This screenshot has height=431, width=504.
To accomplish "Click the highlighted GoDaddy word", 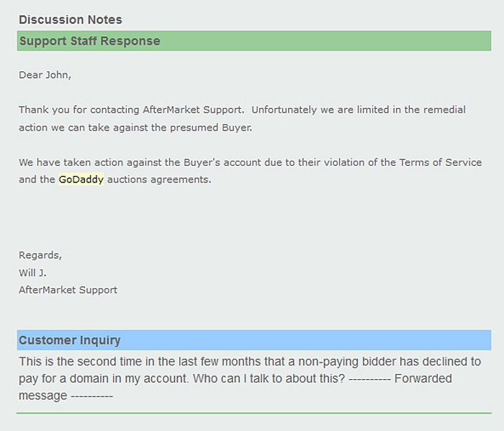I will tap(81, 179).
